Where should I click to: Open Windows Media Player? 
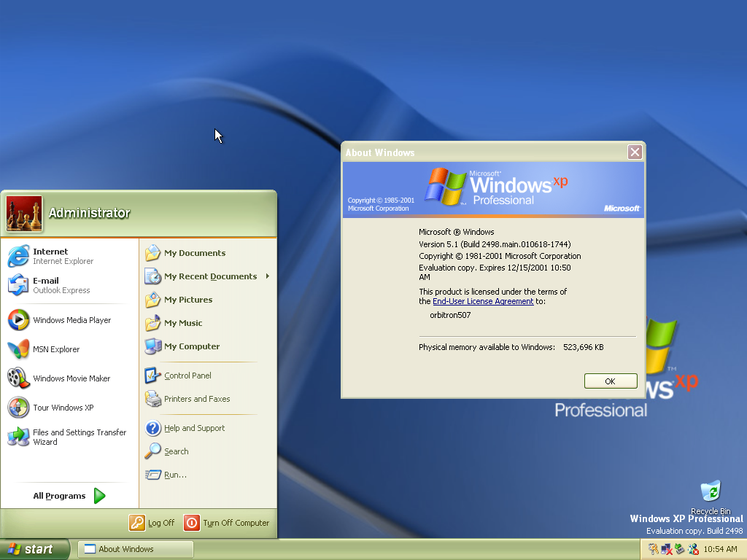point(69,320)
